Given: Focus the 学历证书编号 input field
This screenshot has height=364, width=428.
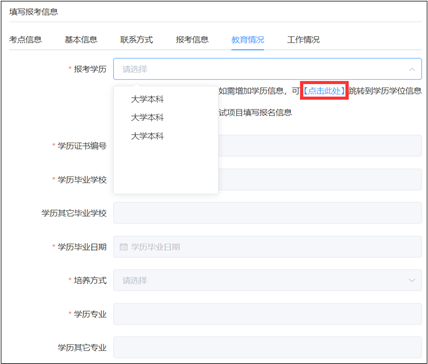Looking at the screenshot, I should (267, 146).
